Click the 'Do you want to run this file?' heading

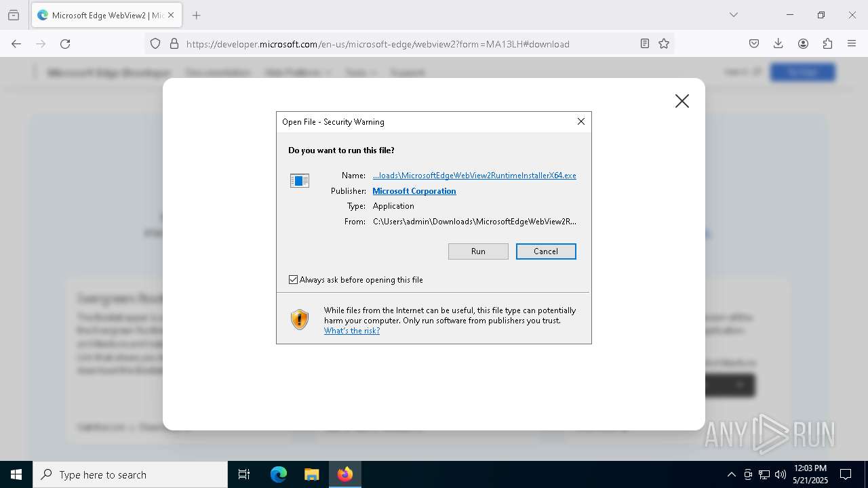click(341, 150)
